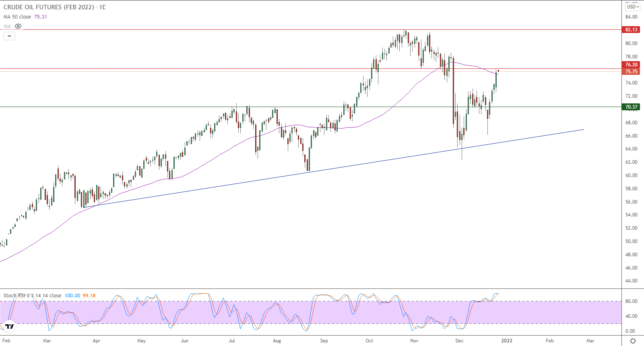Click the Vol legend label

(7, 26)
